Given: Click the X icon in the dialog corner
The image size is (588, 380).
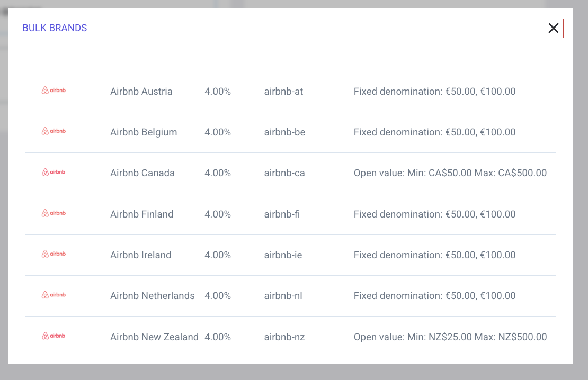Looking at the screenshot, I should [x=553, y=28].
